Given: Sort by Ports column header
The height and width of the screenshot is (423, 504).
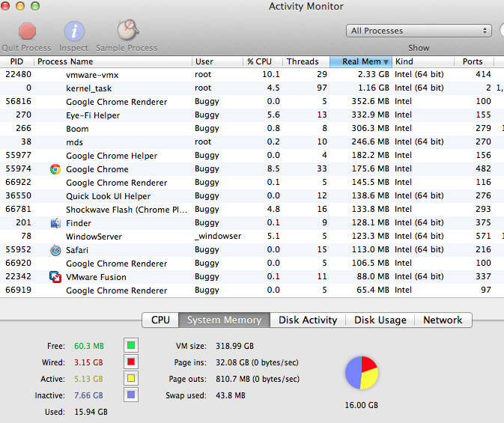Looking at the screenshot, I should [474, 61].
